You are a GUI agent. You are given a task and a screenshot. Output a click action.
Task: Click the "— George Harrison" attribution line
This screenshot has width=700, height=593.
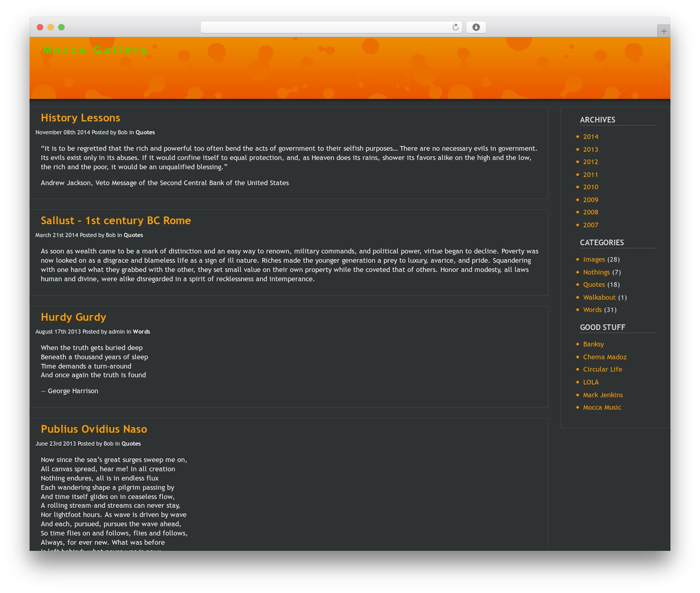[69, 391]
